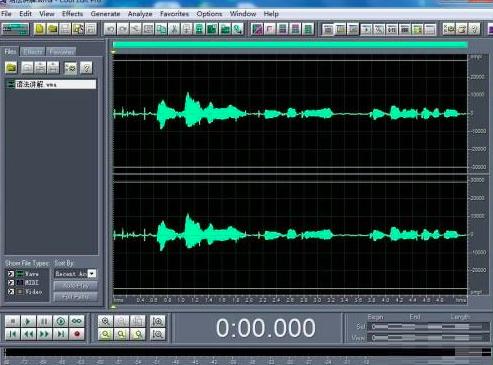Enable Play Looped with the infinity icon
Screen dimensions: 493x365
pyautogui.click(x=77, y=321)
